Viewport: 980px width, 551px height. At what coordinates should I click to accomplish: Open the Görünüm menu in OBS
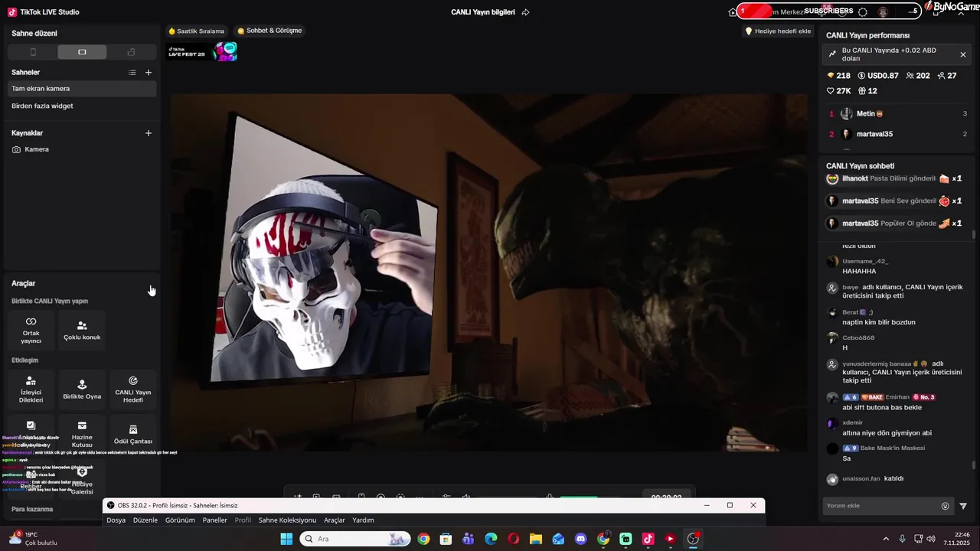tap(180, 520)
